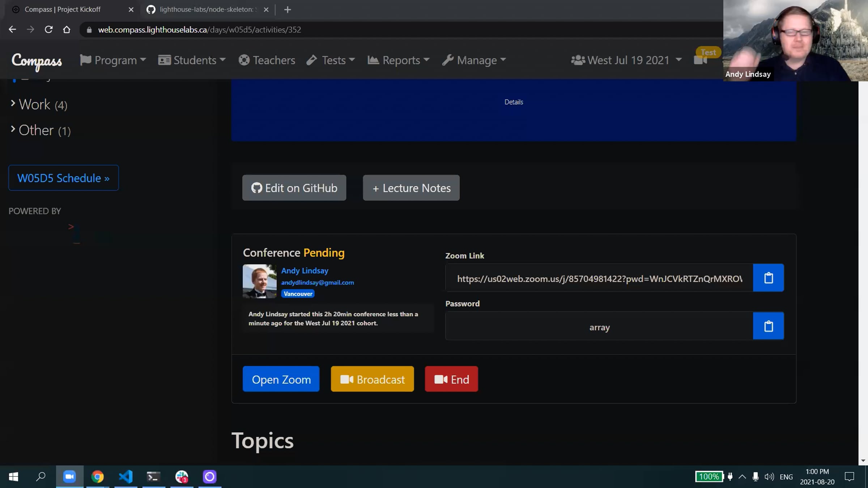Open Visual Studio Code from taskbar
This screenshot has height=488, width=868.
click(x=125, y=476)
